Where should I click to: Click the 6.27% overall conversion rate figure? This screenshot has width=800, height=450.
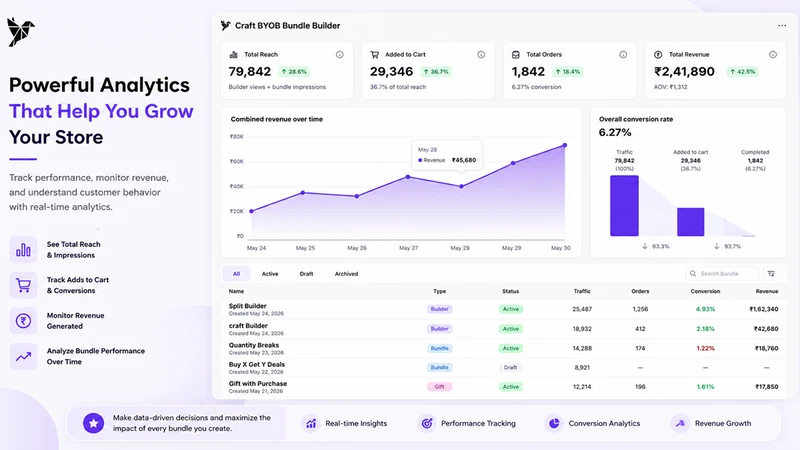pos(615,133)
